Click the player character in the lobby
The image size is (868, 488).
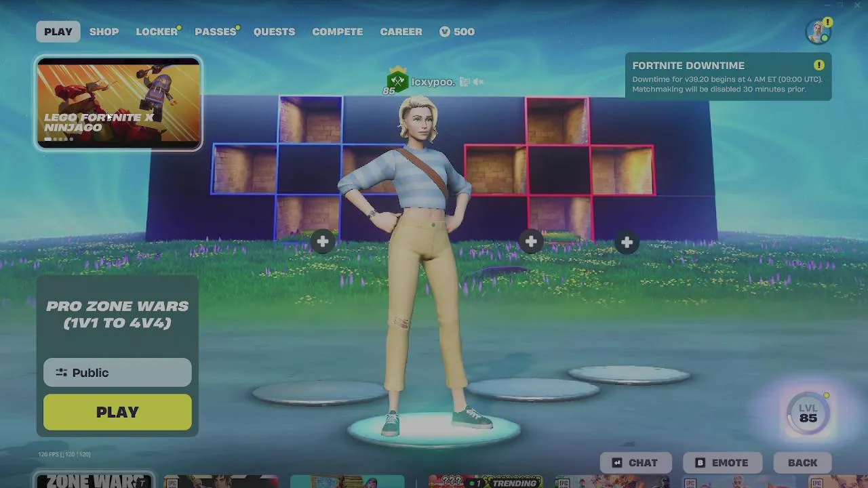click(423, 264)
